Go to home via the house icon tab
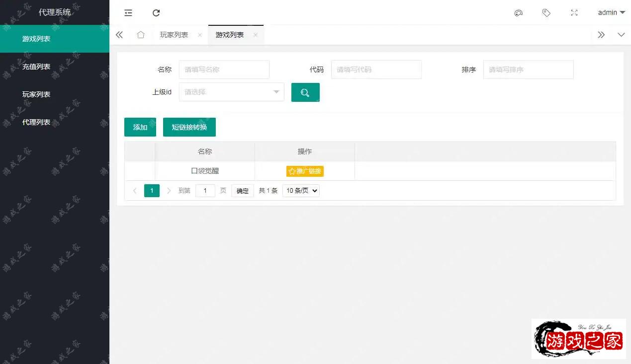 tap(141, 35)
